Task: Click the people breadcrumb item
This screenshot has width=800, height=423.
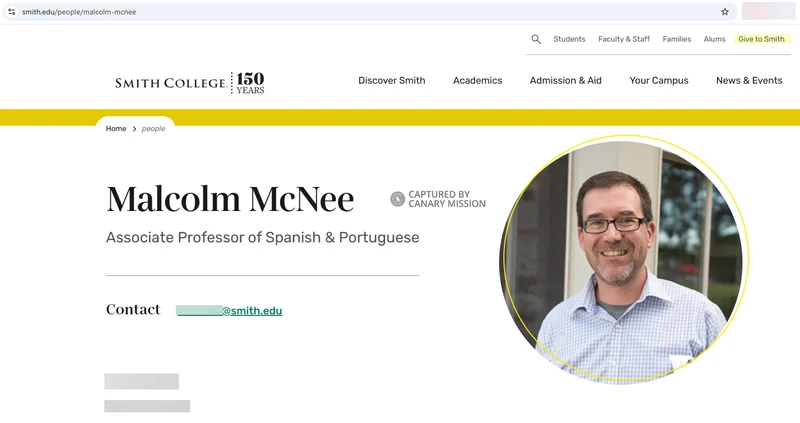Action: (x=154, y=129)
